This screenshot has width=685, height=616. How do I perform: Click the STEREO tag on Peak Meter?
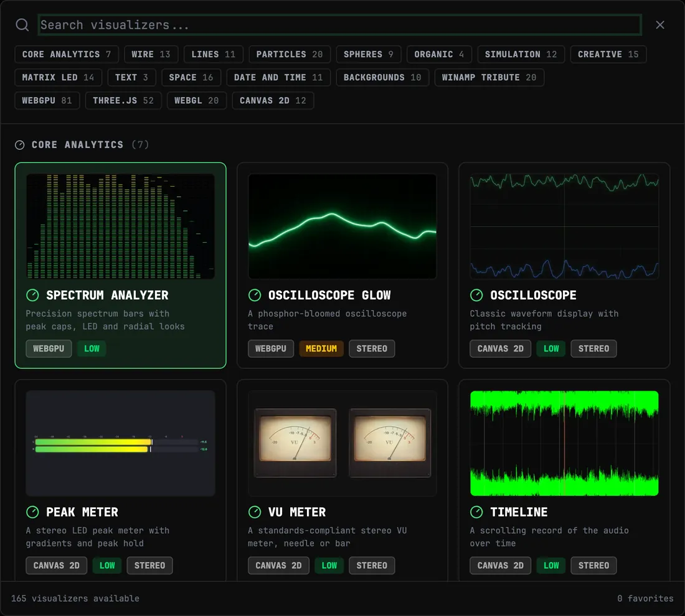[150, 566]
